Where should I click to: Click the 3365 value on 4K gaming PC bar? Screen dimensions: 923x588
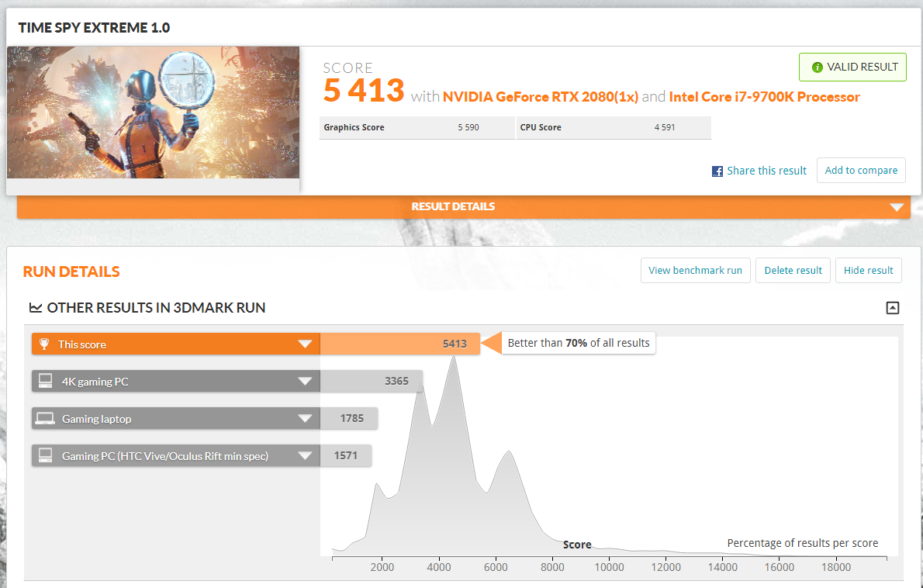396,381
